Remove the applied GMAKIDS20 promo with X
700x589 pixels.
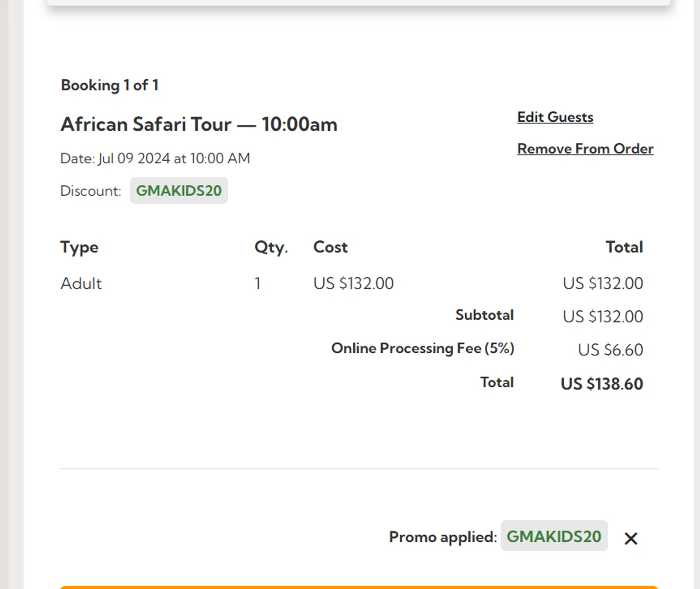click(630, 538)
